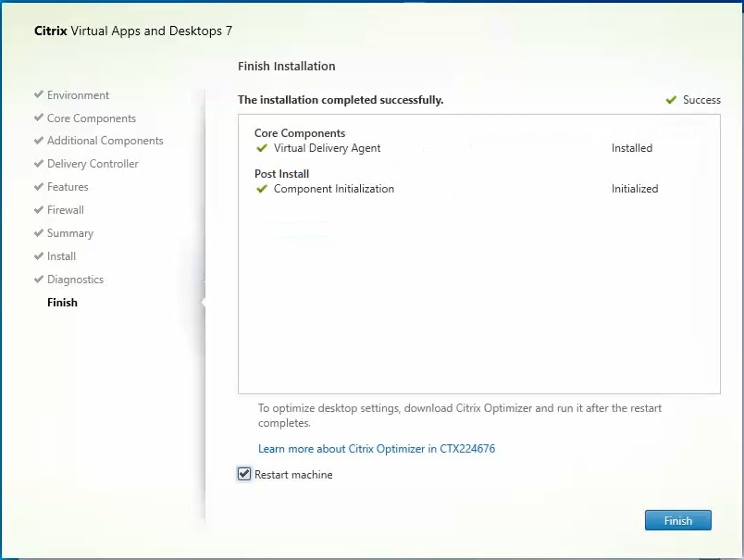Image resolution: width=744 pixels, height=560 pixels.
Task: Select the Features step in the sidebar
Action: click(x=68, y=187)
